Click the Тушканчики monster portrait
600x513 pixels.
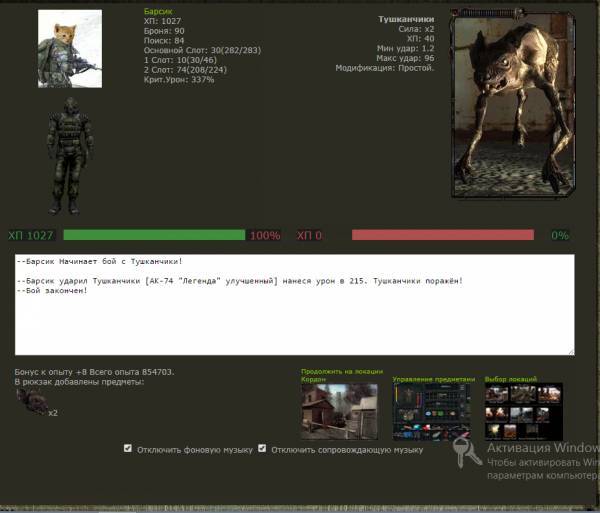513,103
